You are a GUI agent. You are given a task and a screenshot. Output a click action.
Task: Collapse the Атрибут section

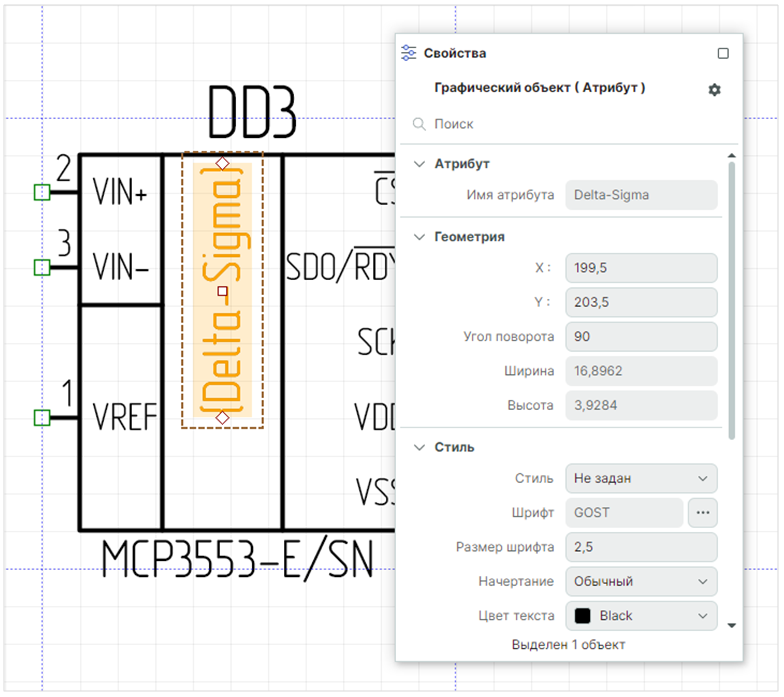point(419,163)
